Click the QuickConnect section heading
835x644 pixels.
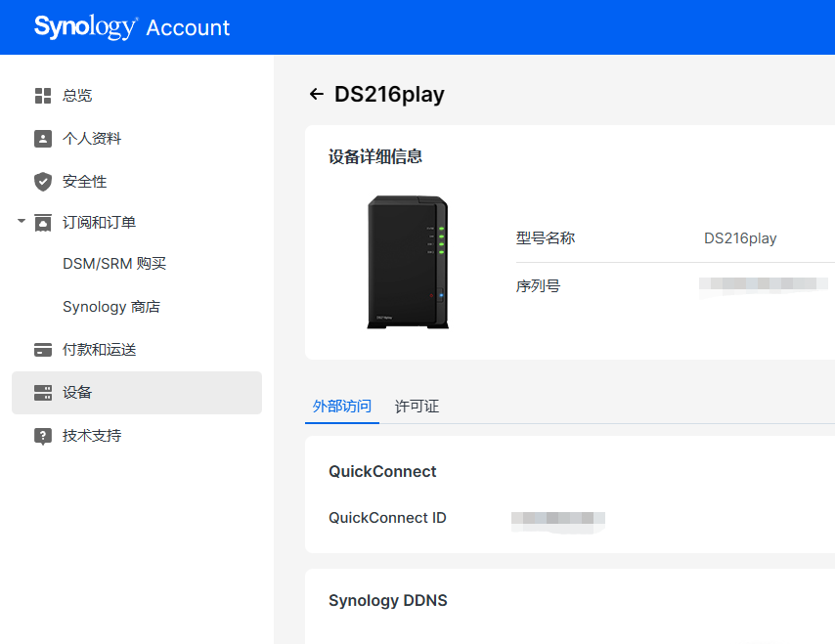coord(382,472)
